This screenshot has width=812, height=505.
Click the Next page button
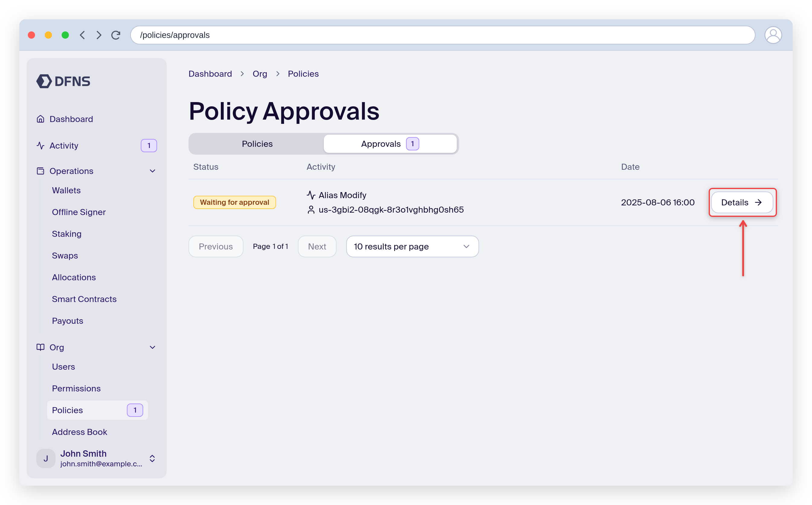317,246
